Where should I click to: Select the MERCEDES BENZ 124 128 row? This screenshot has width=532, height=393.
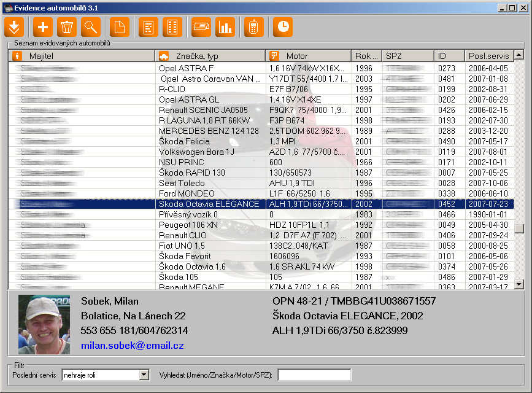point(261,131)
